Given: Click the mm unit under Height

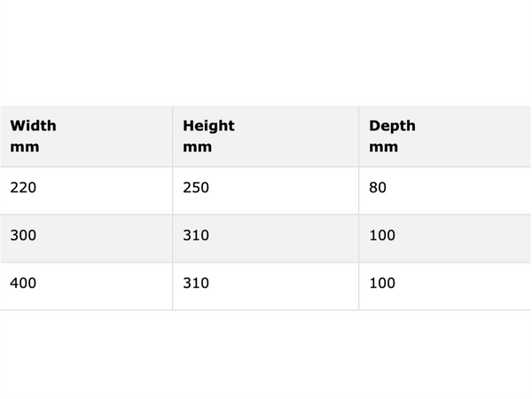Looking at the screenshot, I should [x=198, y=147].
